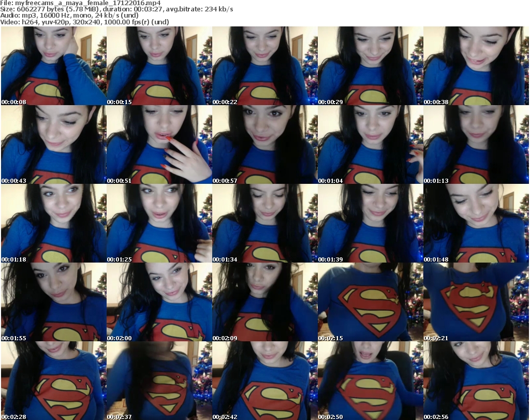Choose the frame labeled 00:01:55

(54, 302)
